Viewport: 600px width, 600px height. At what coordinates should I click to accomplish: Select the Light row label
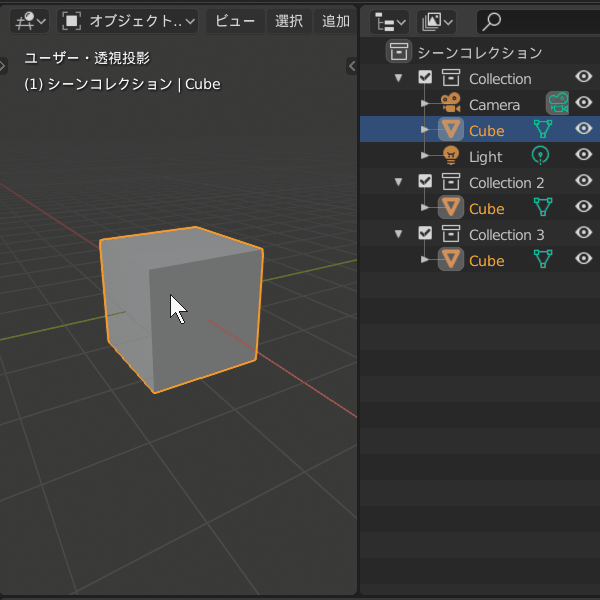tap(486, 157)
